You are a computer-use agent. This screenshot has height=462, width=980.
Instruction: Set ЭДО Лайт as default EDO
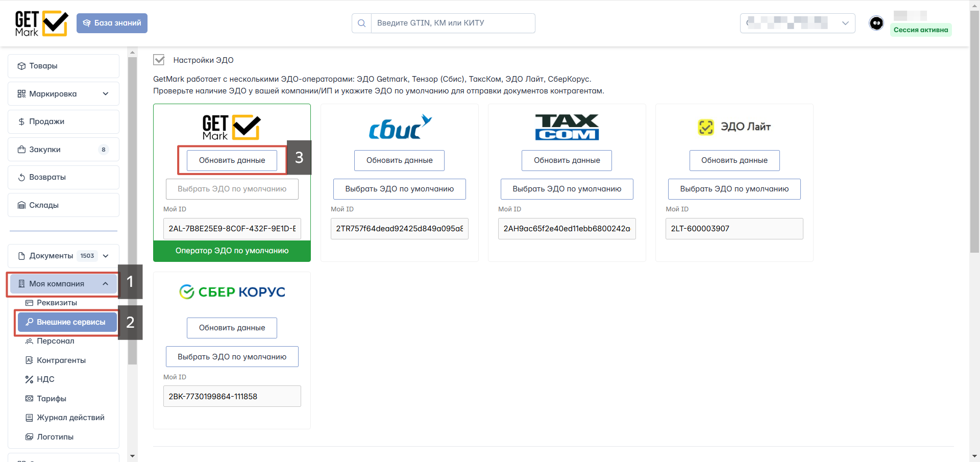click(x=734, y=189)
